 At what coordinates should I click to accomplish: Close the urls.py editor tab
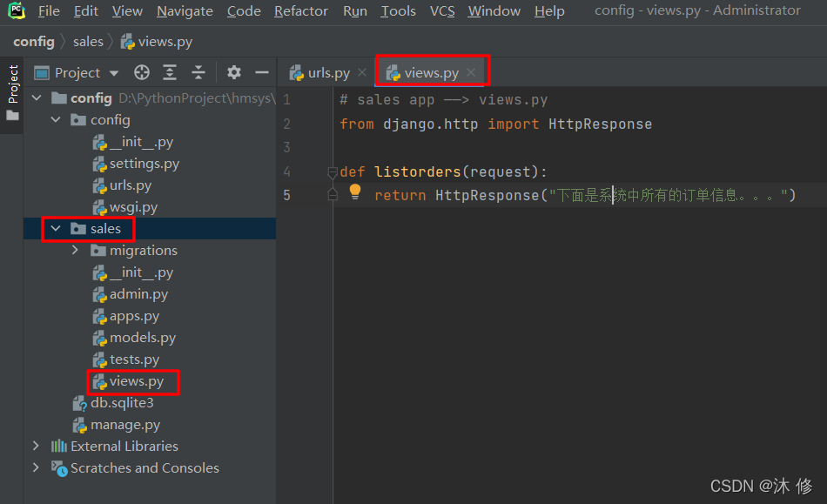coord(362,72)
